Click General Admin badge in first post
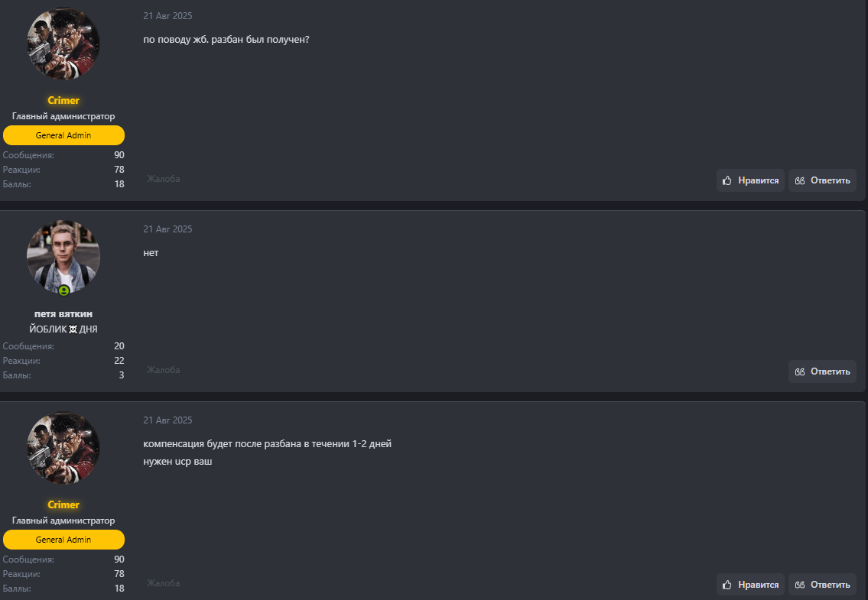 [x=63, y=135]
